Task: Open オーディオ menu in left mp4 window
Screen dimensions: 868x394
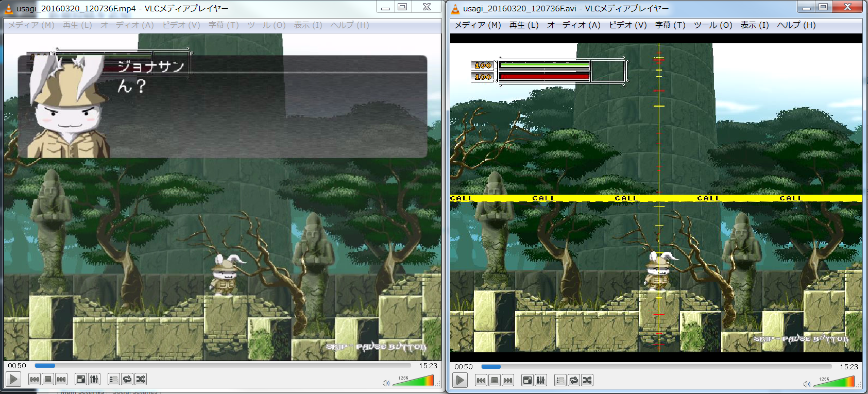Action: (127, 25)
